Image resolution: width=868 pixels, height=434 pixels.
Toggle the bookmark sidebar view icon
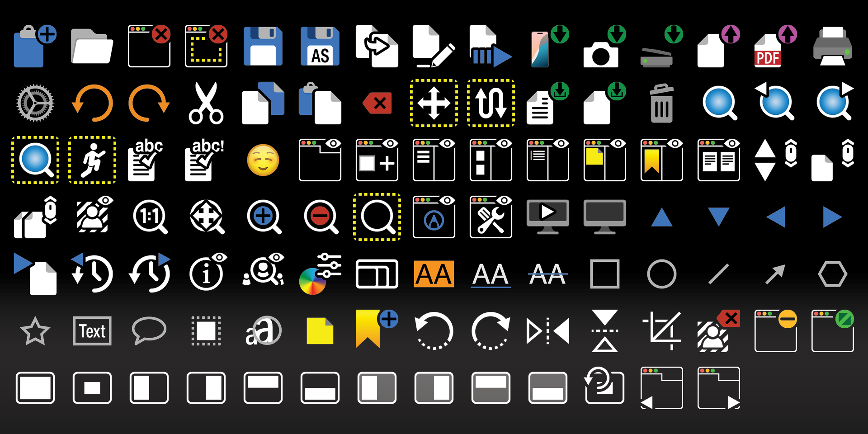pos(662,160)
